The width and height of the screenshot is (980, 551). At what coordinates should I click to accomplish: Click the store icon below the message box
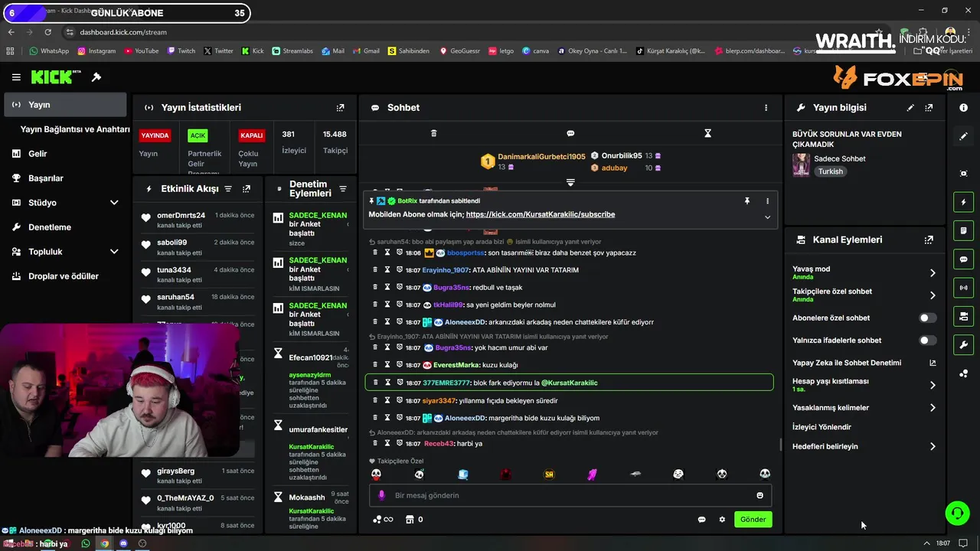click(410, 520)
